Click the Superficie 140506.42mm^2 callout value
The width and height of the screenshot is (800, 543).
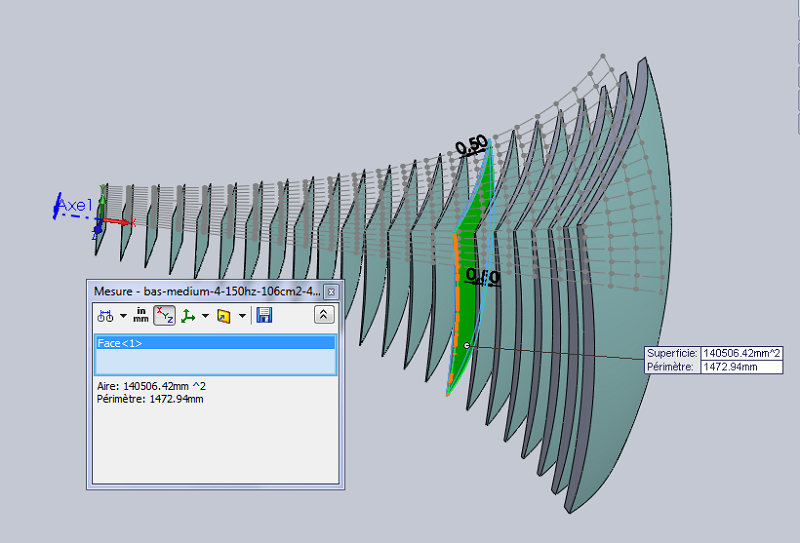coord(741,353)
